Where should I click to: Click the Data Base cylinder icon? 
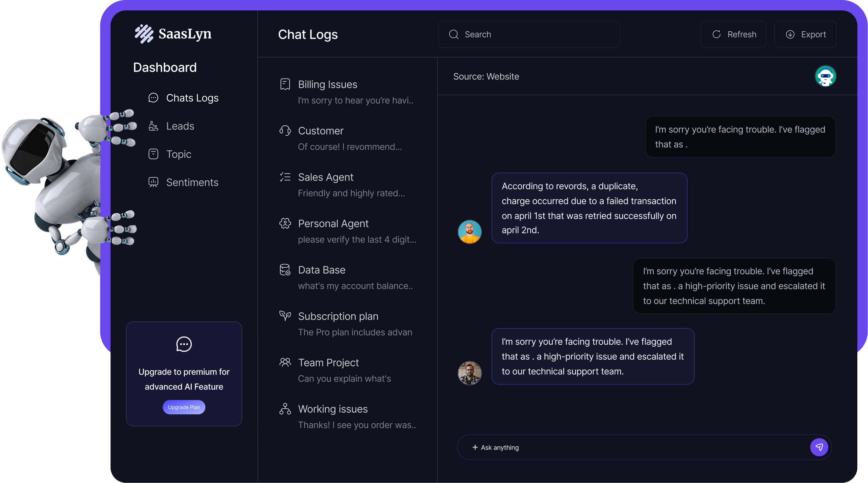285,270
